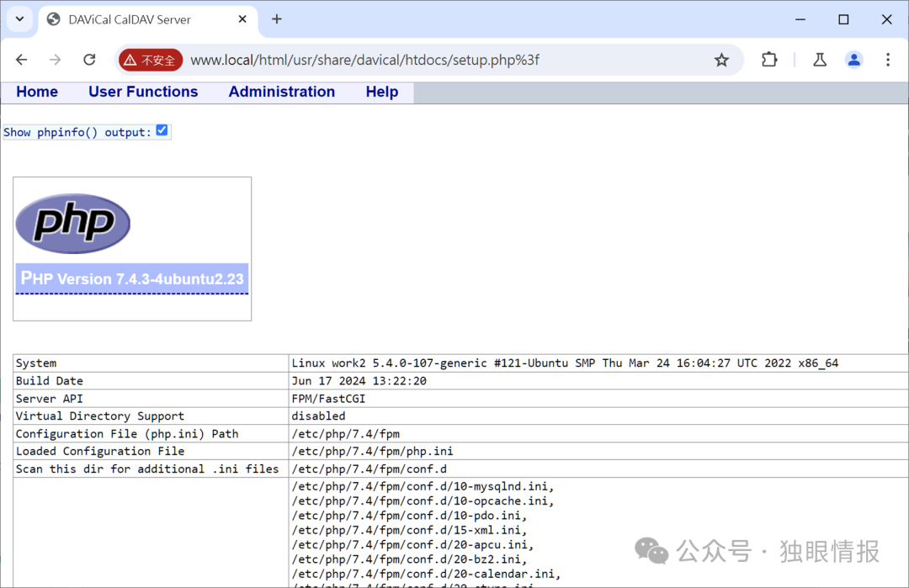The height and width of the screenshot is (588, 909).
Task: Open the Chrome three-dot menu
Action: 888,60
